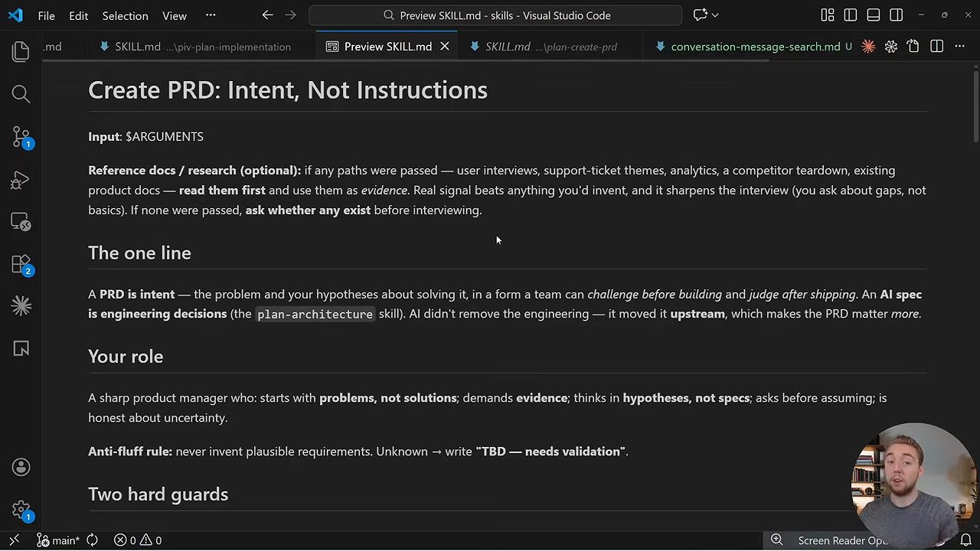Click the remote window indicator in status bar

14,540
